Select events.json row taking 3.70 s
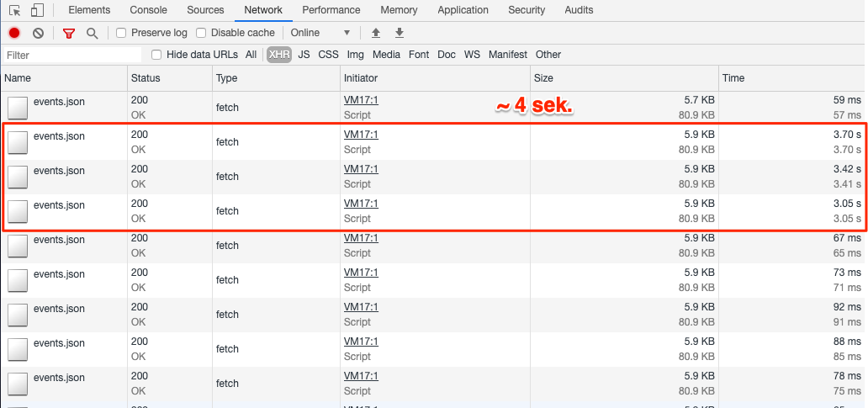 [434, 142]
